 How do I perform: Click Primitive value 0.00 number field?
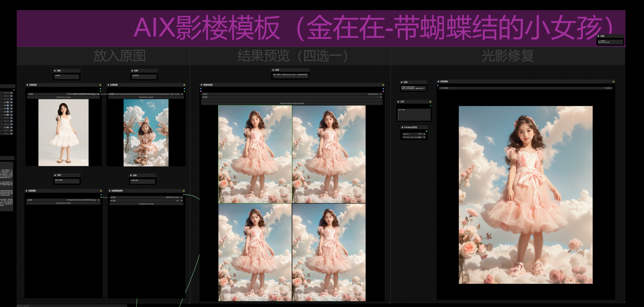click(414, 134)
